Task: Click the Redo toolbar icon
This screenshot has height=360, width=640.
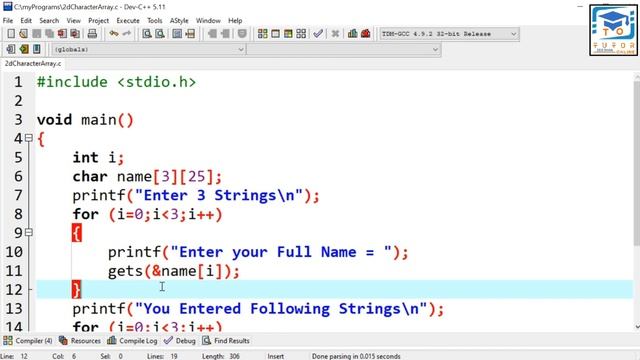Action: [127, 34]
